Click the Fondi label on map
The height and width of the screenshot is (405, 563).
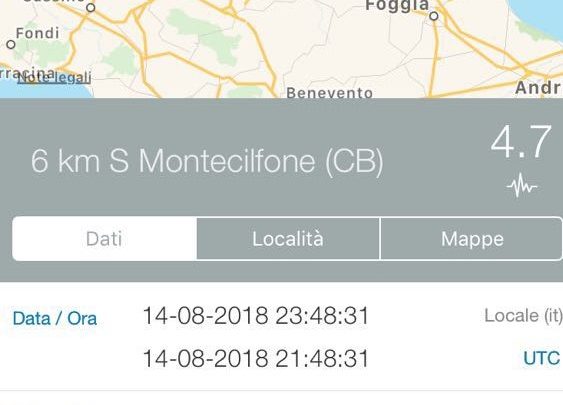click(38, 33)
